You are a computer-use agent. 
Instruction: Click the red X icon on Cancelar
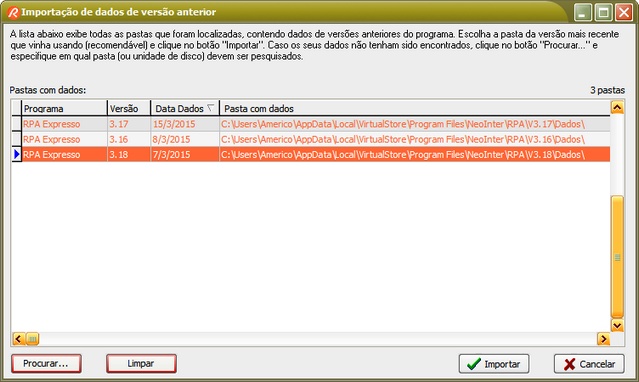569,364
